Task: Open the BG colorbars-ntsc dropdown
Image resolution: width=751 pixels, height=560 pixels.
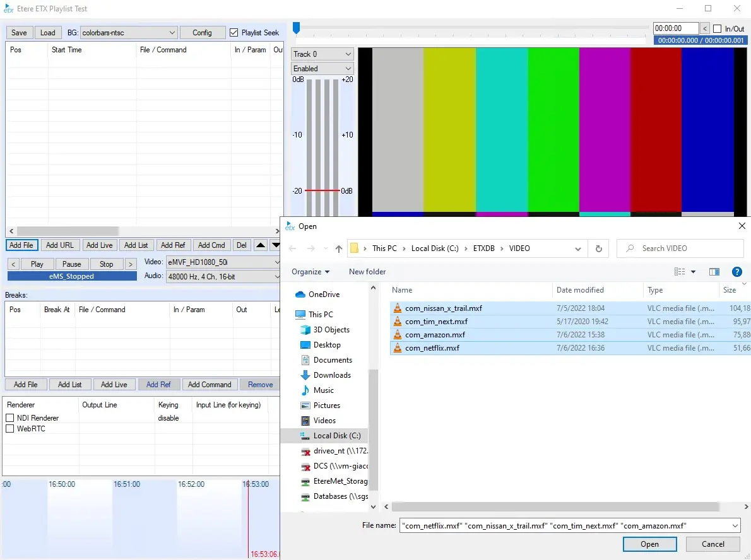Action: (x=172, y=33)
